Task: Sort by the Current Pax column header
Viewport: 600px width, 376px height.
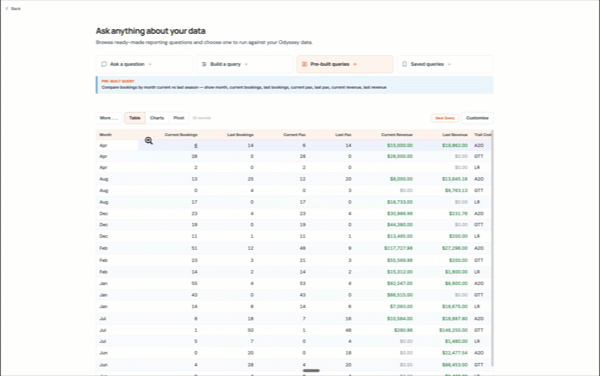Action: coord(294,135)
